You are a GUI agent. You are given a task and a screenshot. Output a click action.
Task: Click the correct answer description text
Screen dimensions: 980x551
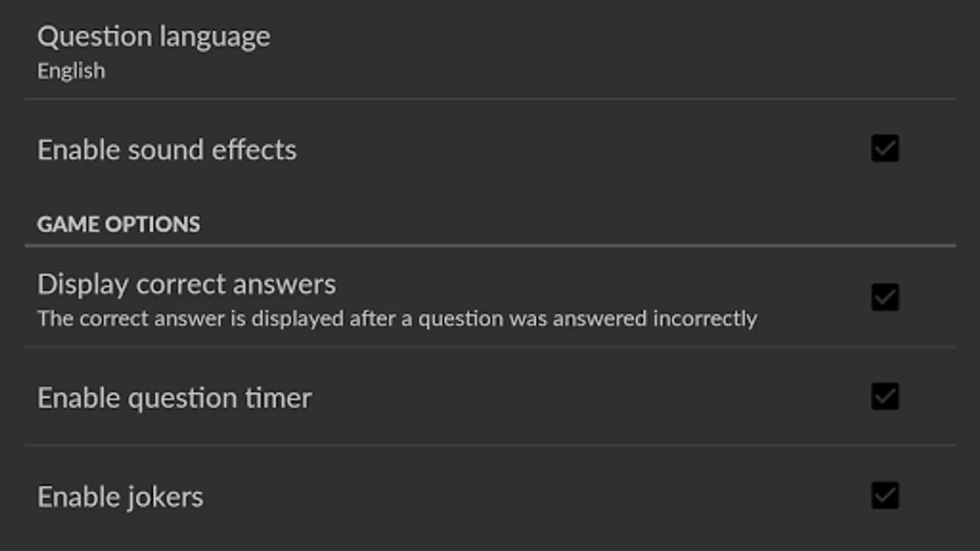click(x=397, y=319)
